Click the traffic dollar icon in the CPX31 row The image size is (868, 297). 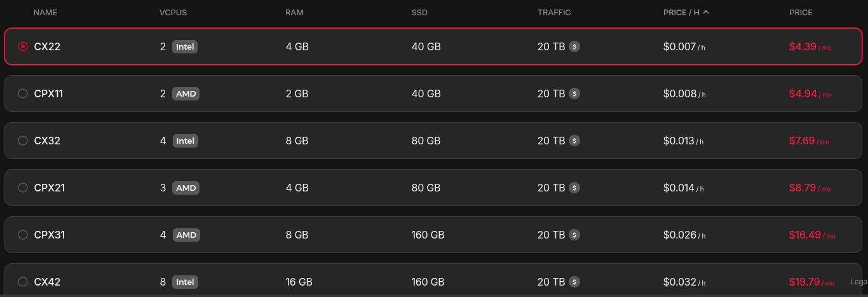(x=574, y=235)
